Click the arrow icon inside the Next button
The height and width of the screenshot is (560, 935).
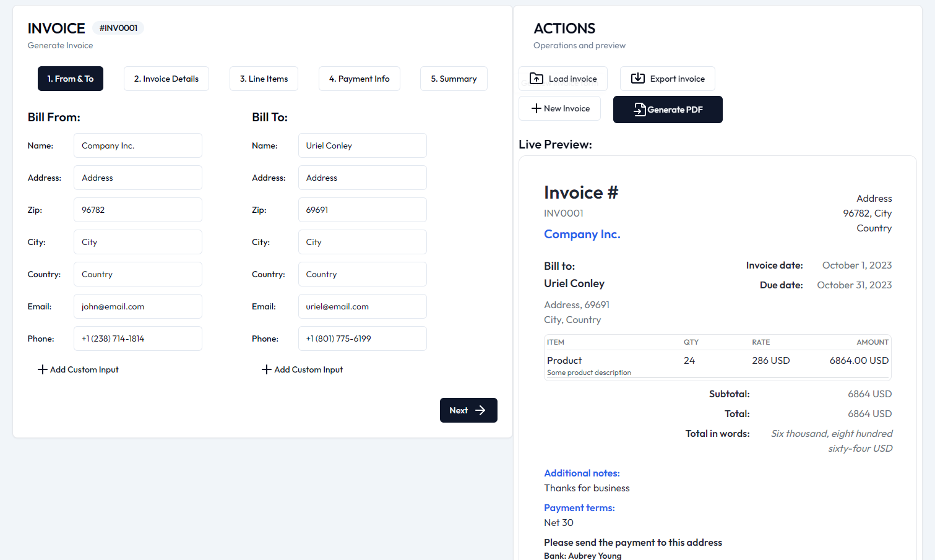pyautogui.click(x=479, y=410)
